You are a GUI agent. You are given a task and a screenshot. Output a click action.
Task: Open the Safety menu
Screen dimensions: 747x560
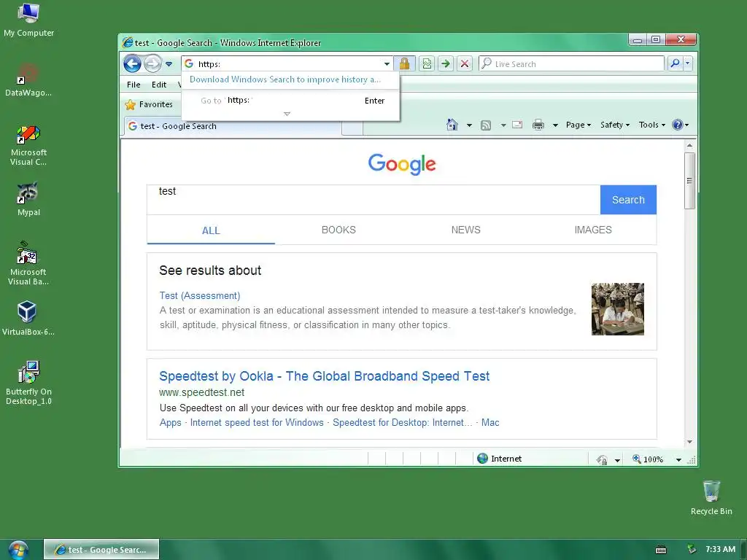[614, 125]
